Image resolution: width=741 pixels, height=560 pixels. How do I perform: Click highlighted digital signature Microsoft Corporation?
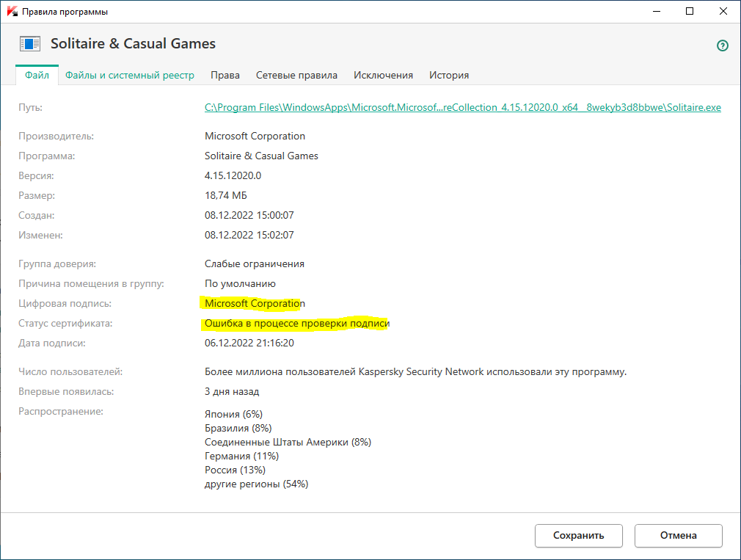click(x=255, y=303)
